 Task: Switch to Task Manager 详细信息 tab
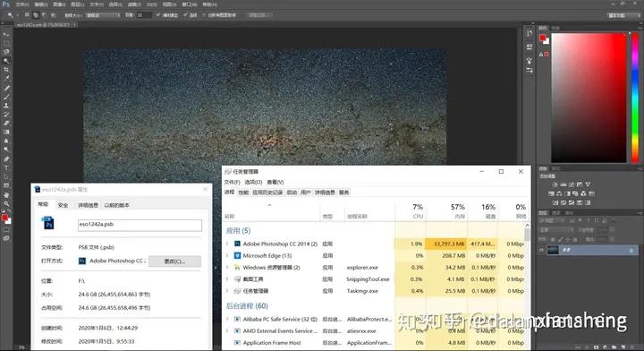tap(325, 193)
